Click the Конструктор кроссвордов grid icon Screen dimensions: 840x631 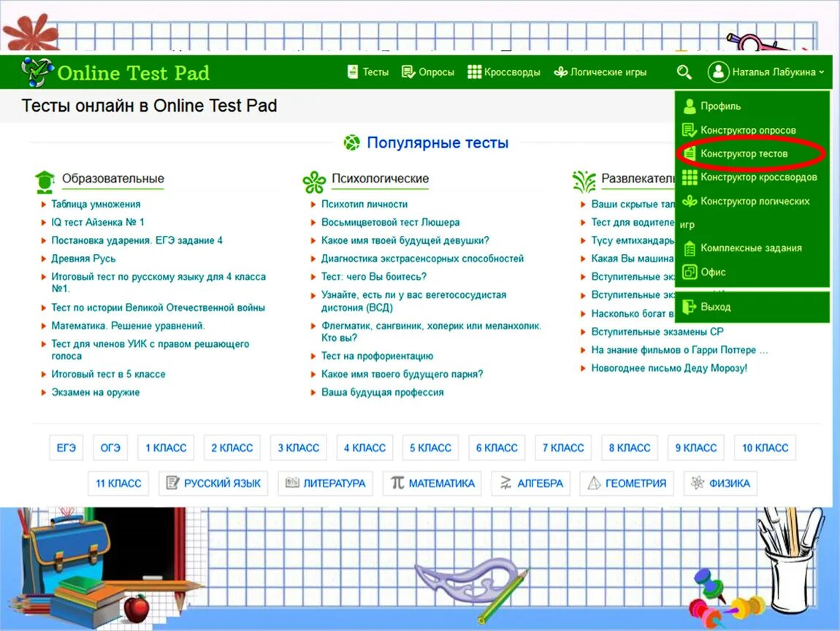pos(690,177)
